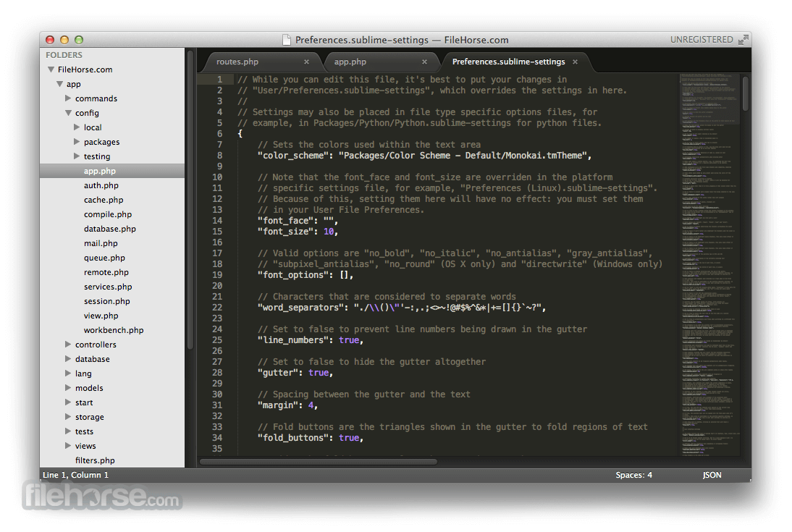Click the "word_separators" key

[300, 308]
